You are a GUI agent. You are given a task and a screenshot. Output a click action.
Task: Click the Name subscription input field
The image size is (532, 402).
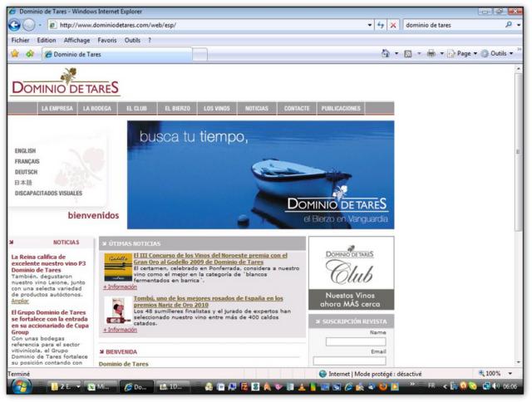coord(356,341)
